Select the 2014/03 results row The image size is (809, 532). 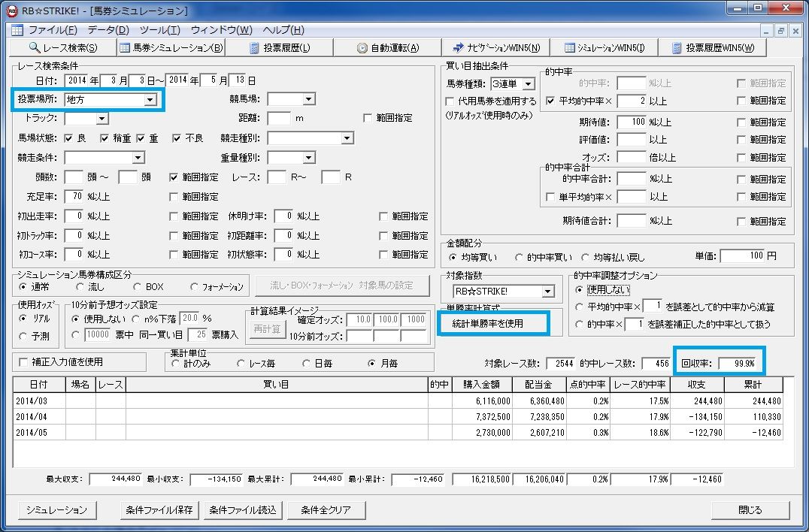398,401
